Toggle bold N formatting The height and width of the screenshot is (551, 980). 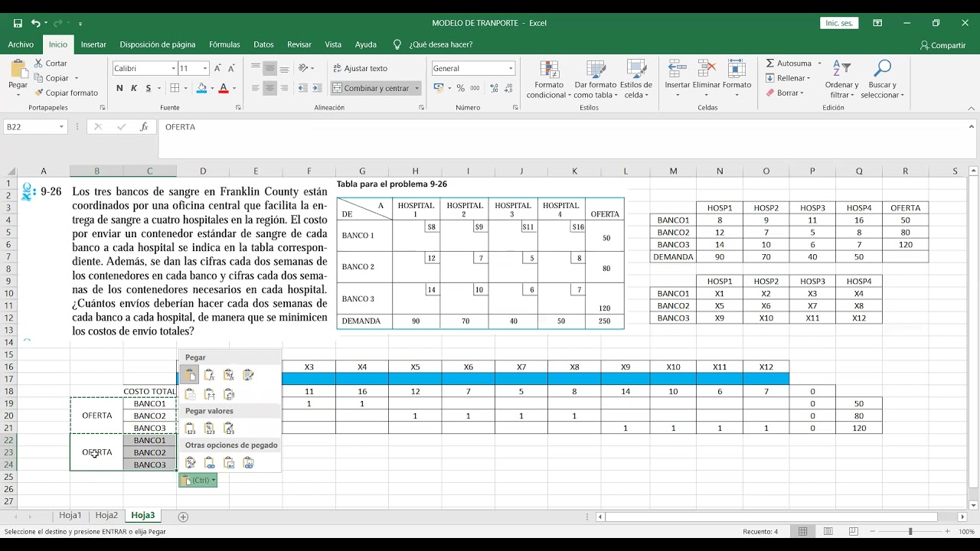point(119,88)
